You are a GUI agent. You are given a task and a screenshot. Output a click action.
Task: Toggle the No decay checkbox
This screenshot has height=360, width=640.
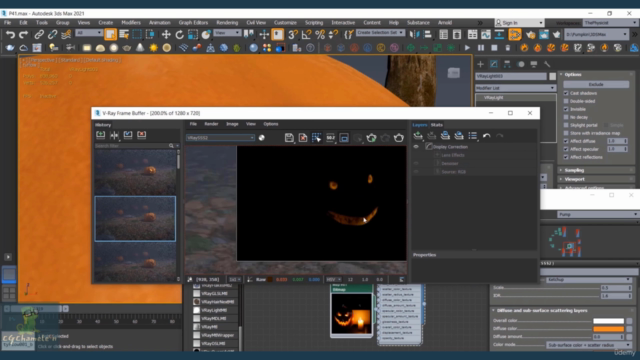[566, 117]
